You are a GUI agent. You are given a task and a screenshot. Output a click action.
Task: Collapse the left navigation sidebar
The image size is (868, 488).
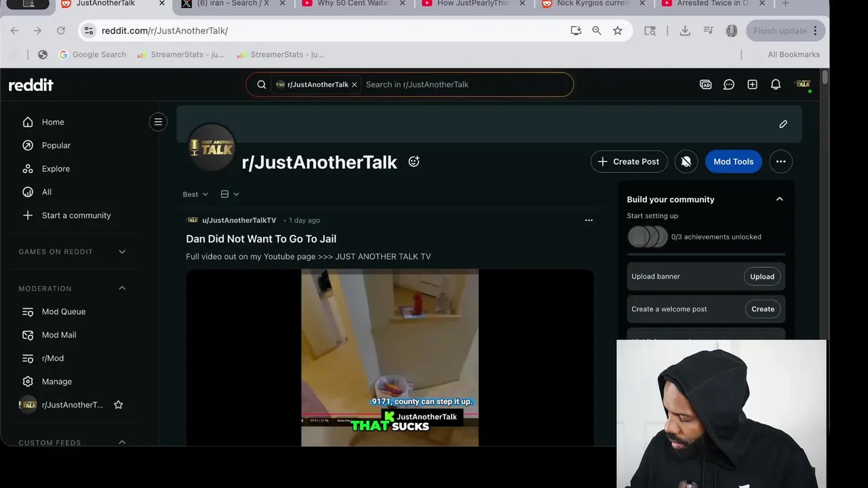tap(158, 122)
